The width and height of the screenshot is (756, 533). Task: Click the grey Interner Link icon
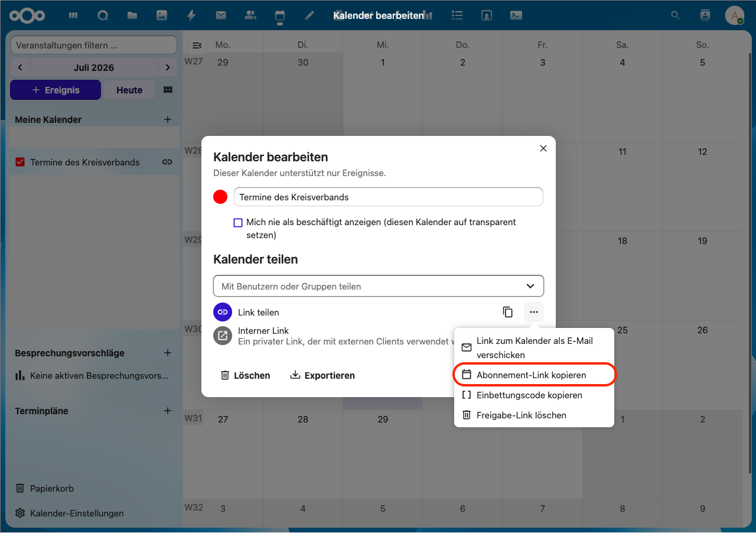pos(223,336)
